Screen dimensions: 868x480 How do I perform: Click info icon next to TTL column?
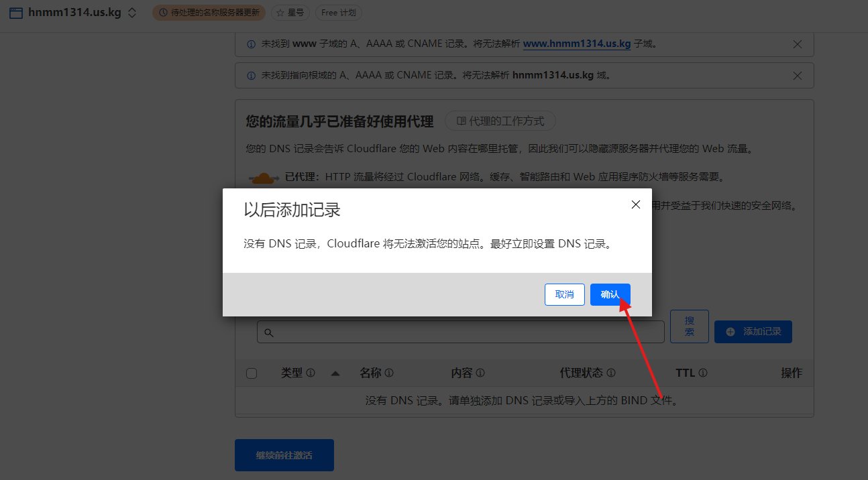pyautogui.click(x=703, y=373)
